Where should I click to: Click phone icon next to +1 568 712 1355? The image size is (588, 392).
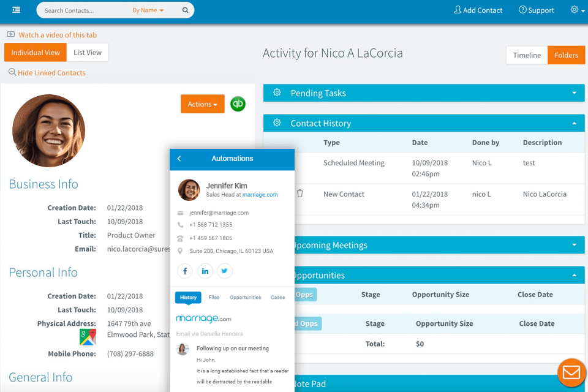[180, 225]
